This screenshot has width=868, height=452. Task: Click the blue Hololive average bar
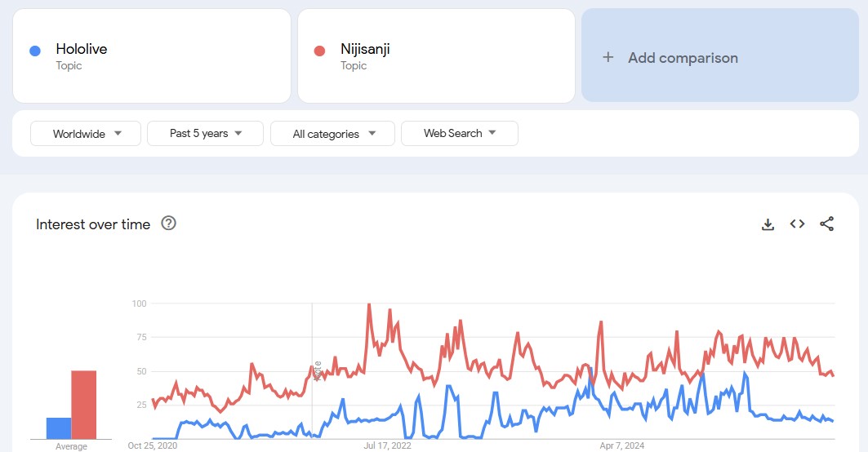[x=59, y=428]
